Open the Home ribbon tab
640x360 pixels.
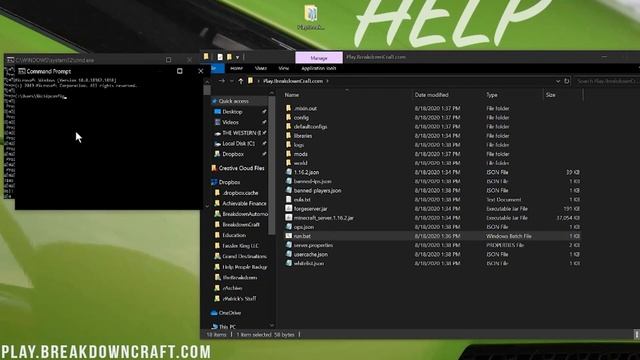[x=236, y=68]
